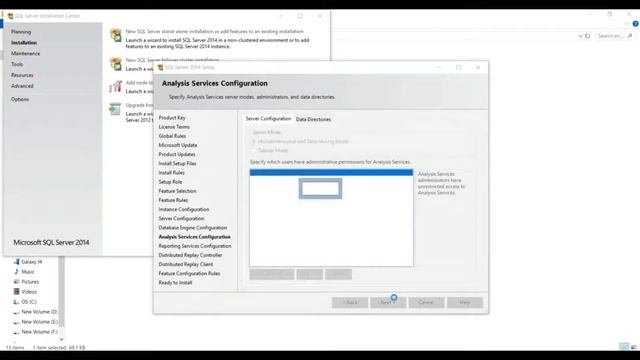The width and height of the screenshot is (640, 360).
Task: Click Database Engine Configuration step
Action: [x=193, y=228]
